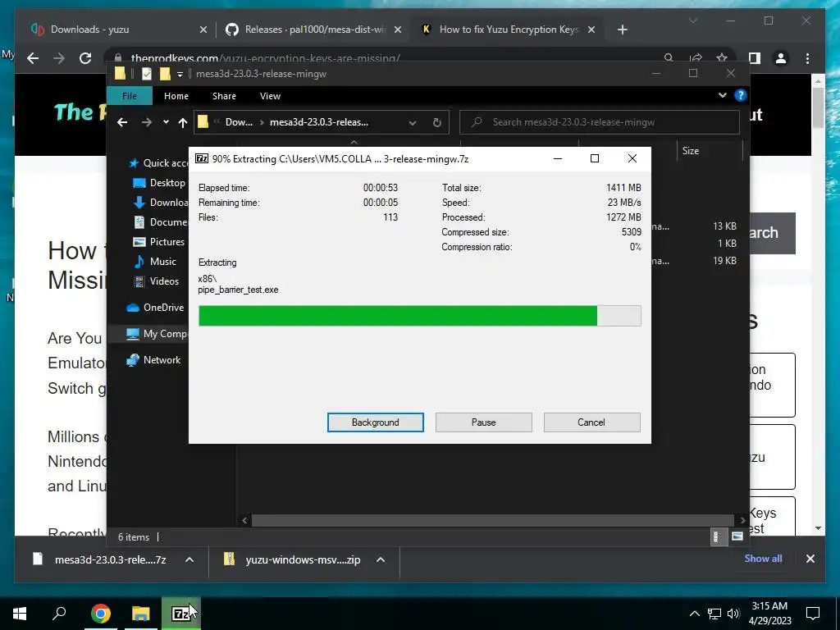Switch to Releases pal1000/mesa-dist-win tab
This screenshot has width=840, height=630.
pos(314,30)
